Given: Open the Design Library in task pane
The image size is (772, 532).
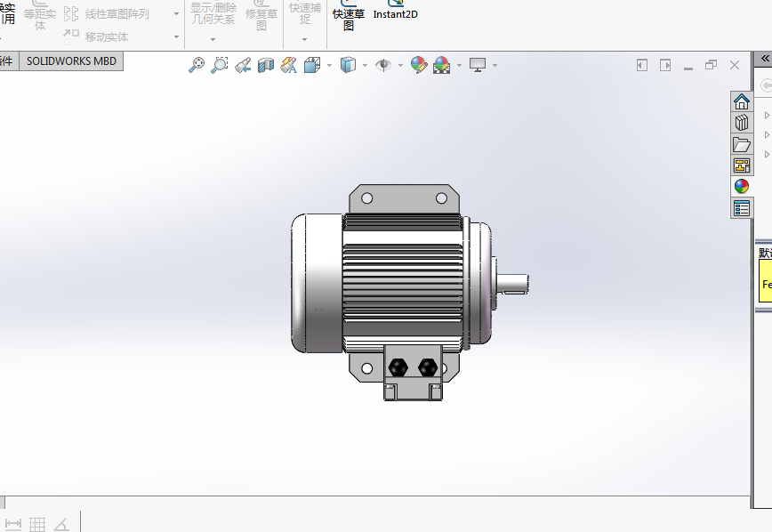Looking at the screenshot, I should coord(742,123).
